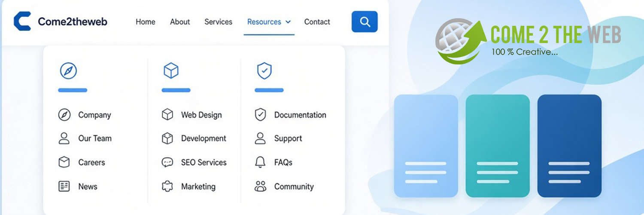Viewport: 644px width, 215px height.
Task: Click the people group icon beside Community
Action: (260, 186)
